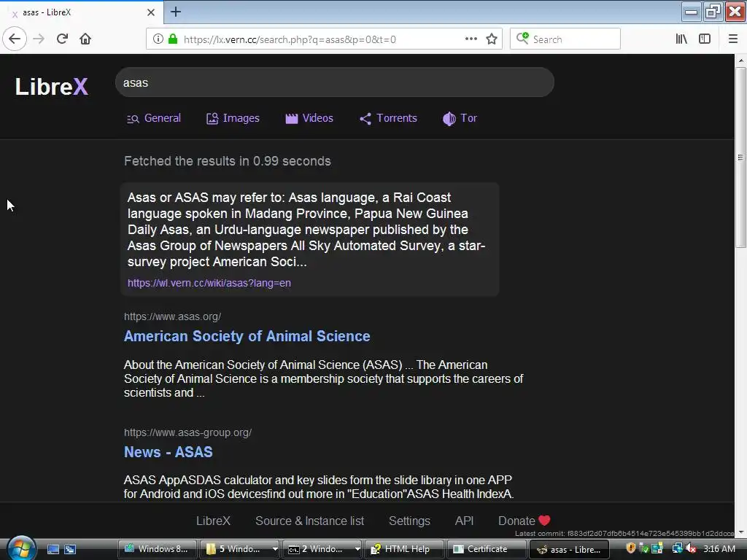Click the https://www.asas.org/ URL text
The width and height of the screenshot is (747, 560).
(172, 316)
